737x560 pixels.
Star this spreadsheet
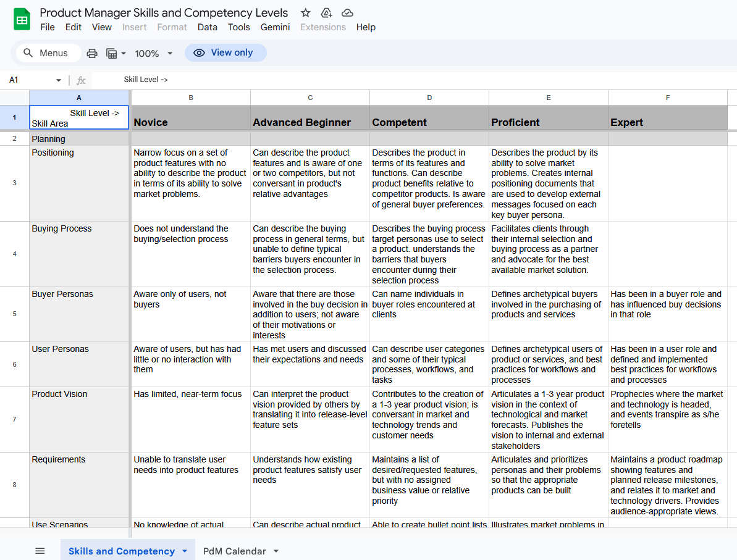tap(306, 13)
